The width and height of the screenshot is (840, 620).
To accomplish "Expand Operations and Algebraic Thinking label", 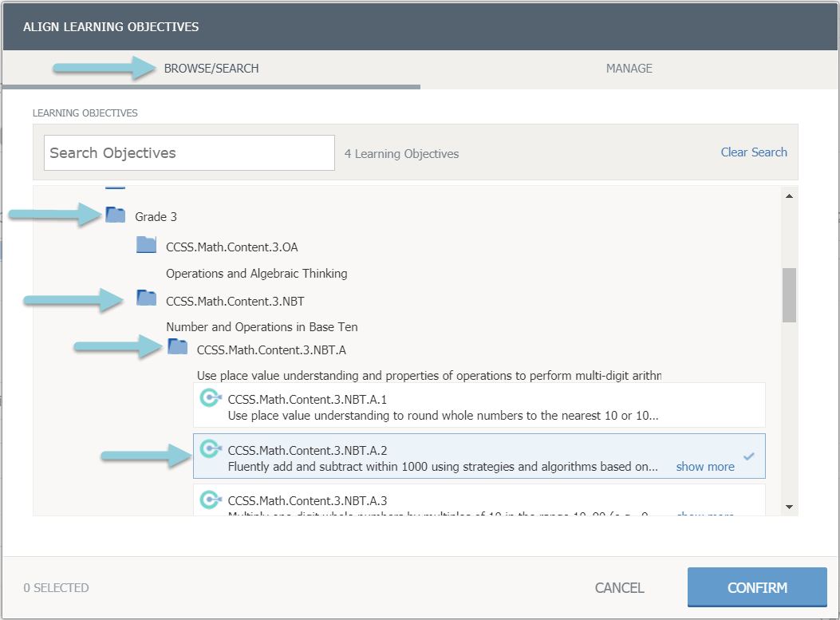I will [x=256, y=274].
